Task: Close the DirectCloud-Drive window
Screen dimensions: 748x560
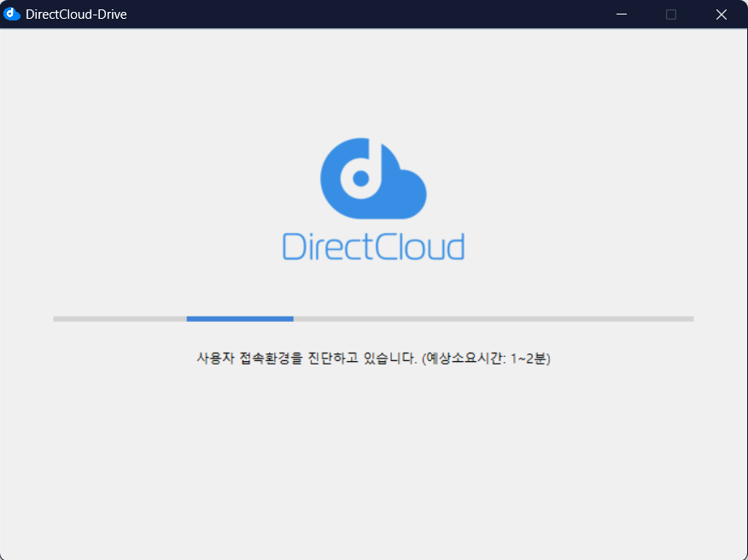Action: [721, 15]
